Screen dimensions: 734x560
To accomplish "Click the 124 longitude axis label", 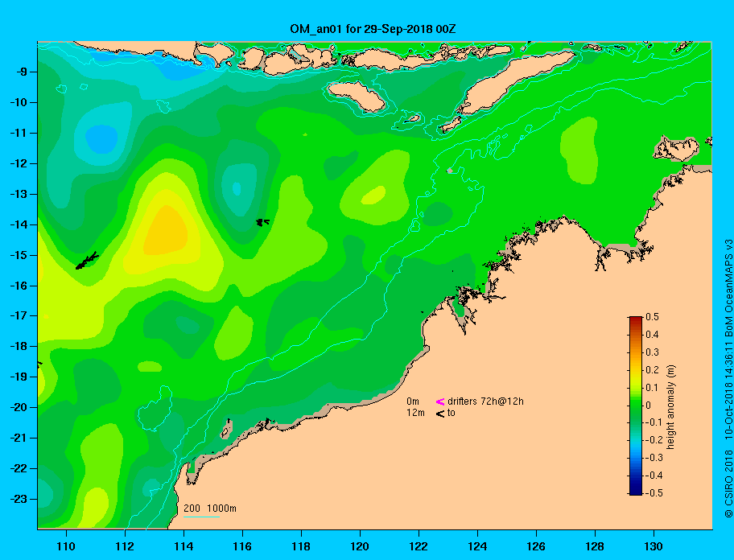I will [x=477, y=546].
